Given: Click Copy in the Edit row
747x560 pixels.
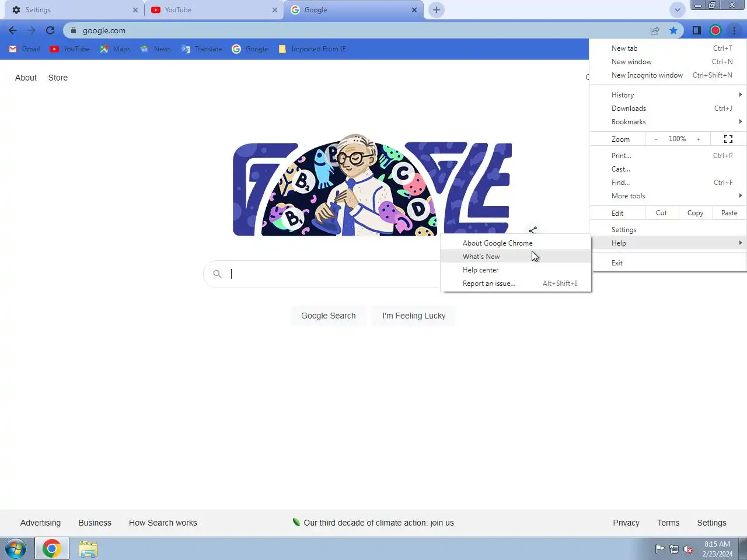Looking at the screenshot, I should 695,213.
